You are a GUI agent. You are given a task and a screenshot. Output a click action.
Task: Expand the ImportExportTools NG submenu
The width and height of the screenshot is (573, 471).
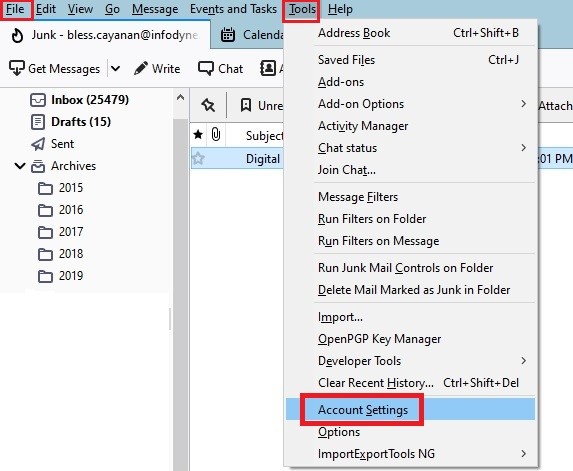point(523,453)
